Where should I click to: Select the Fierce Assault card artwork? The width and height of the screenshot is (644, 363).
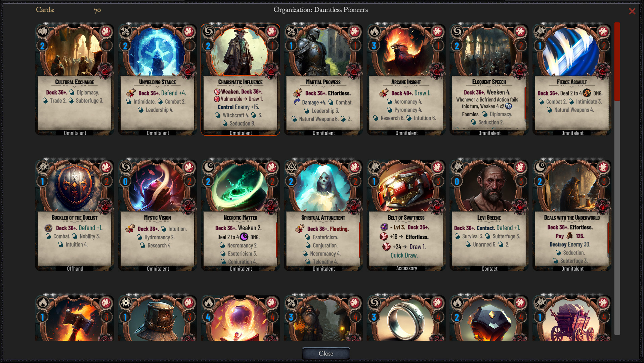[572, 51]
